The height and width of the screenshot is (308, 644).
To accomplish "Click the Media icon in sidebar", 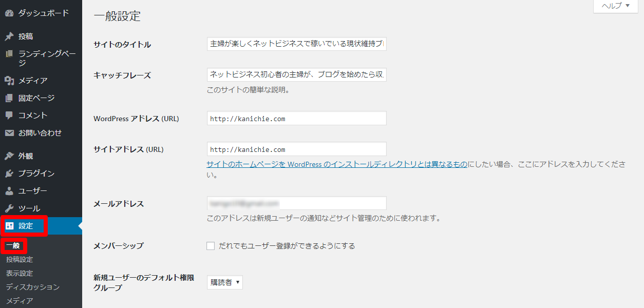I will pyautogui.click(x=9, y=81).
